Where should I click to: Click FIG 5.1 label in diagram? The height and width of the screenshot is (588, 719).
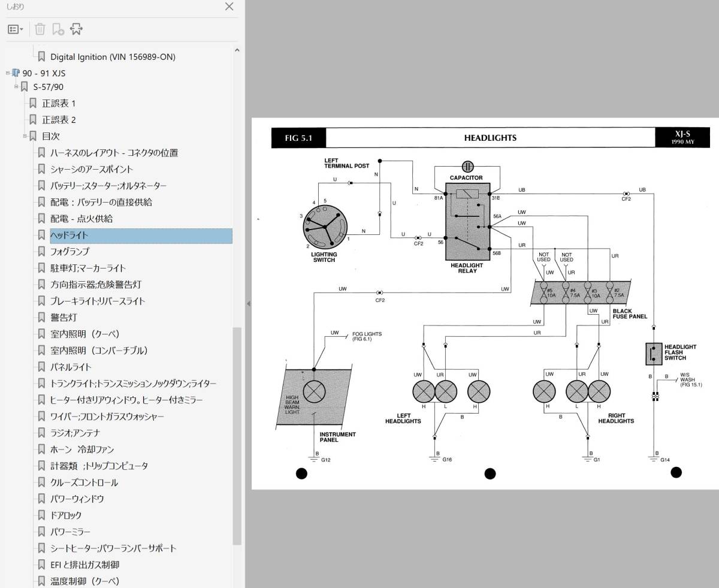(x=298, y=138)
